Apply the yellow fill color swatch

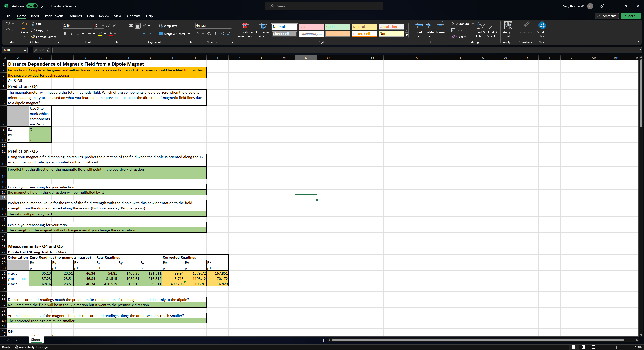(100, 34)
